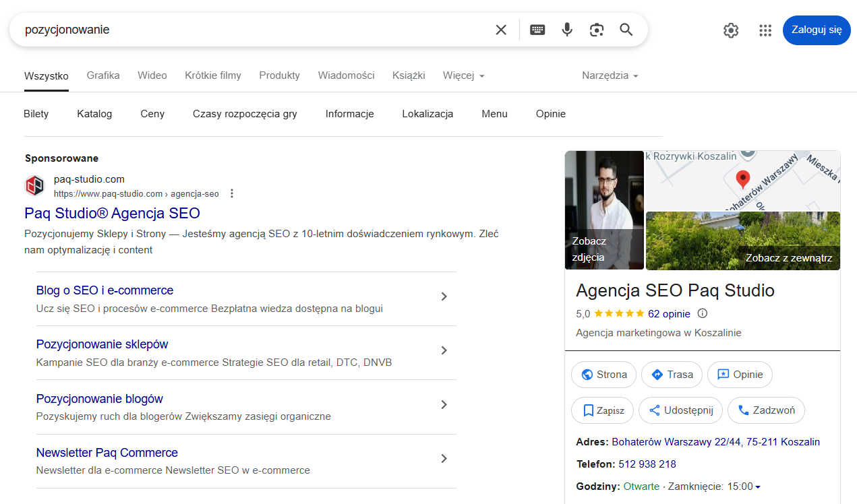Viewport: 857px width, 504px height.
Task: Switch to the Krótkie filmy tab
Action: coord(213,75)
